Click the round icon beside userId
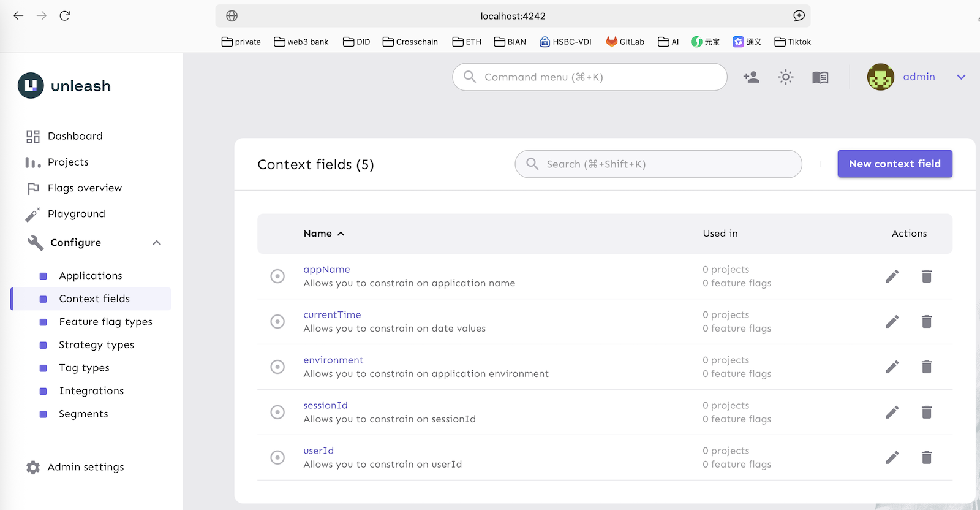 coord(277,458)
